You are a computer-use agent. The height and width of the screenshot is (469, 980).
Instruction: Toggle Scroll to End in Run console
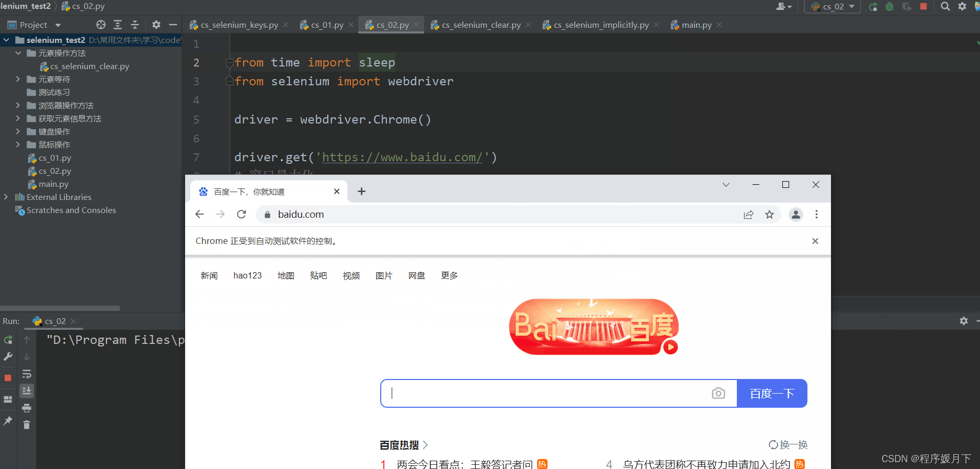pyautogui.click(x=27, y=390)
